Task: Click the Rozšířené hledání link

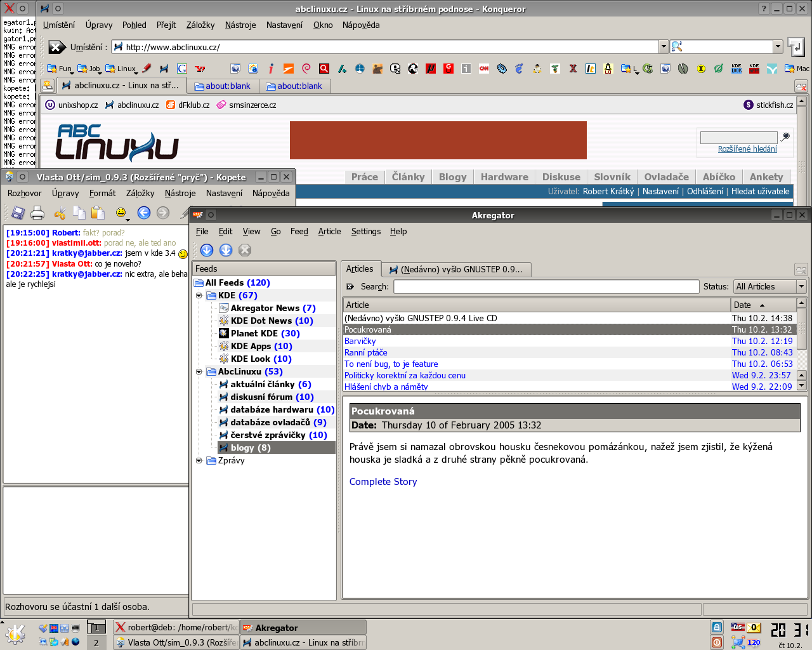Action: click(747, 149)
